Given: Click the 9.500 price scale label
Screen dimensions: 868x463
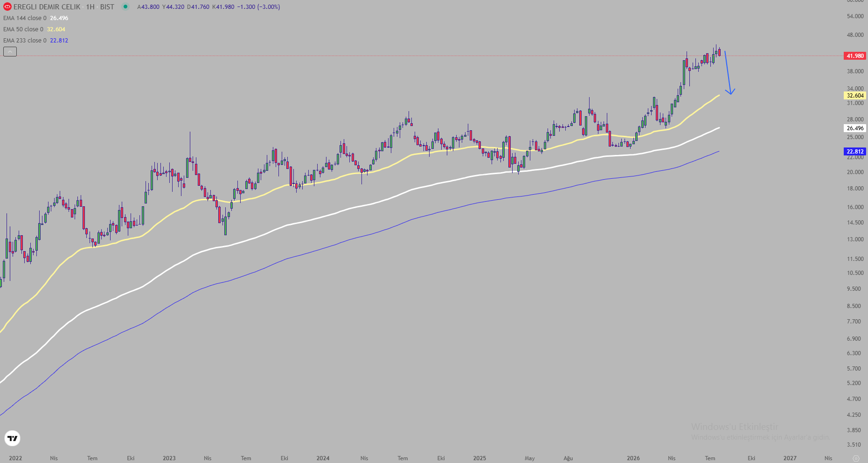Looking at the screenshot, I should pos(854,289).
